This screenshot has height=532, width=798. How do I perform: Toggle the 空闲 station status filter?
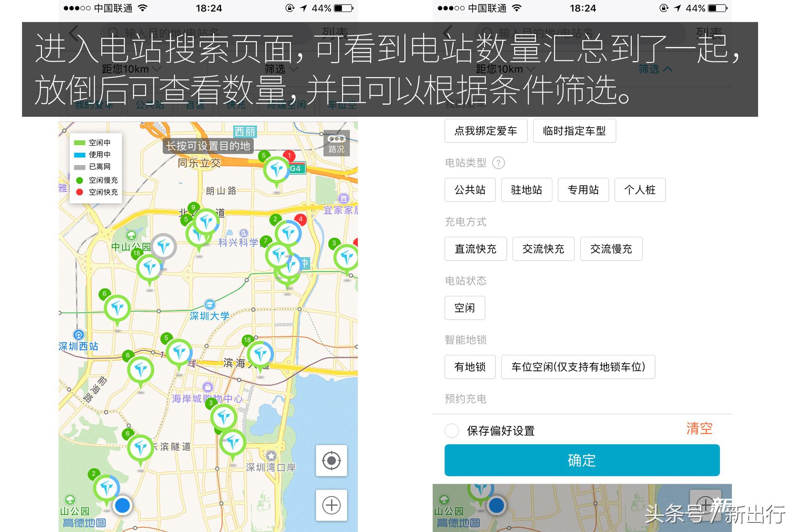pos(464,308)
